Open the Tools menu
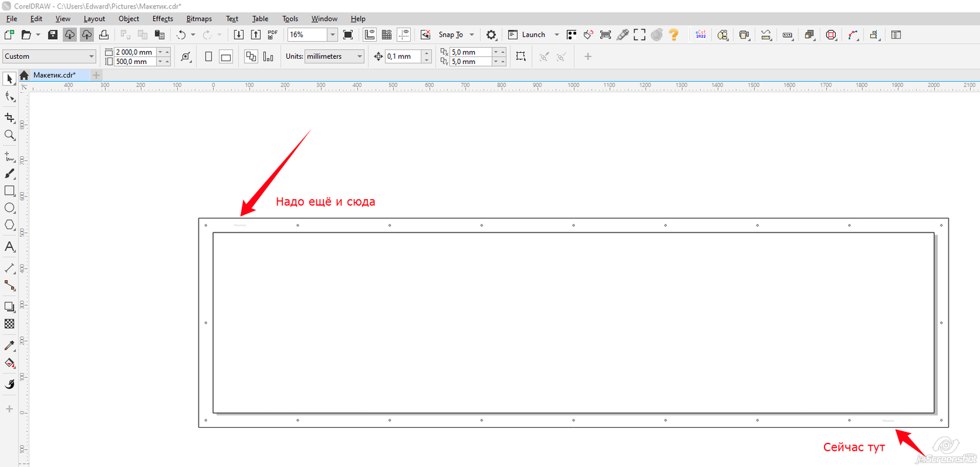This screenshot has width=980, height=467. [x=290, y=19]
